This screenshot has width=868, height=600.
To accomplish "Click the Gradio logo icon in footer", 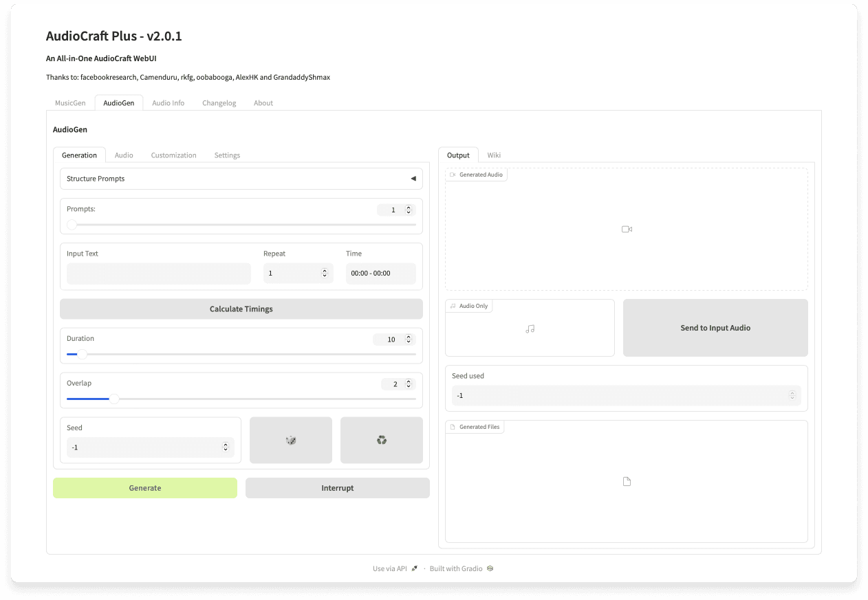I will 490,568.
